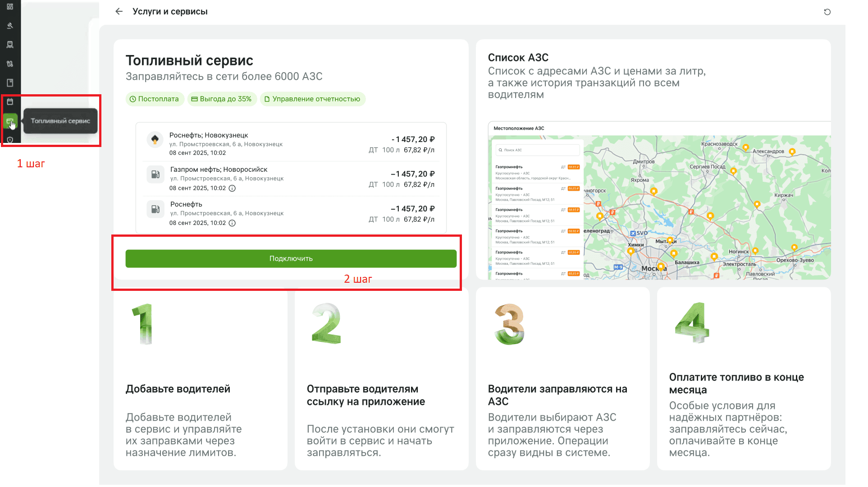Click the fuel pump icon for Газпром нефть
Screen dimensions: 868x487
click(155, 174)
